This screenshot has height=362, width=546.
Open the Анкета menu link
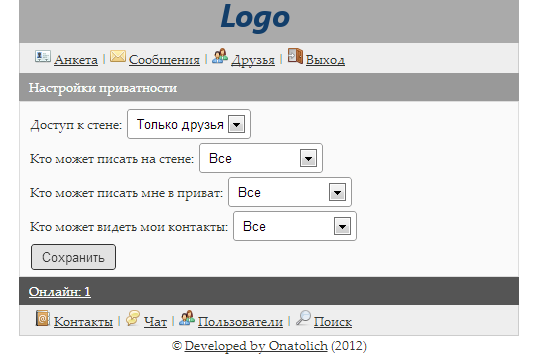point(76,60)
